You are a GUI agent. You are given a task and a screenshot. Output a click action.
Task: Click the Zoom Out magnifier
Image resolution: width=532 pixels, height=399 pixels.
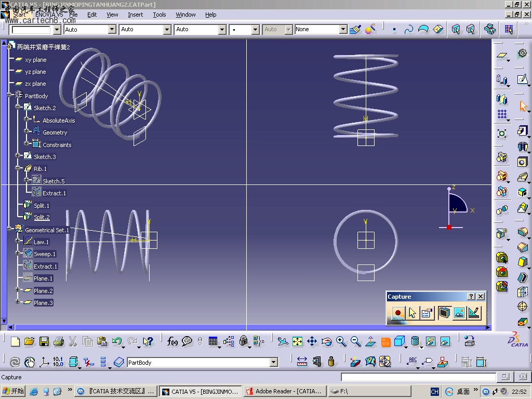(x=356, y=341)
